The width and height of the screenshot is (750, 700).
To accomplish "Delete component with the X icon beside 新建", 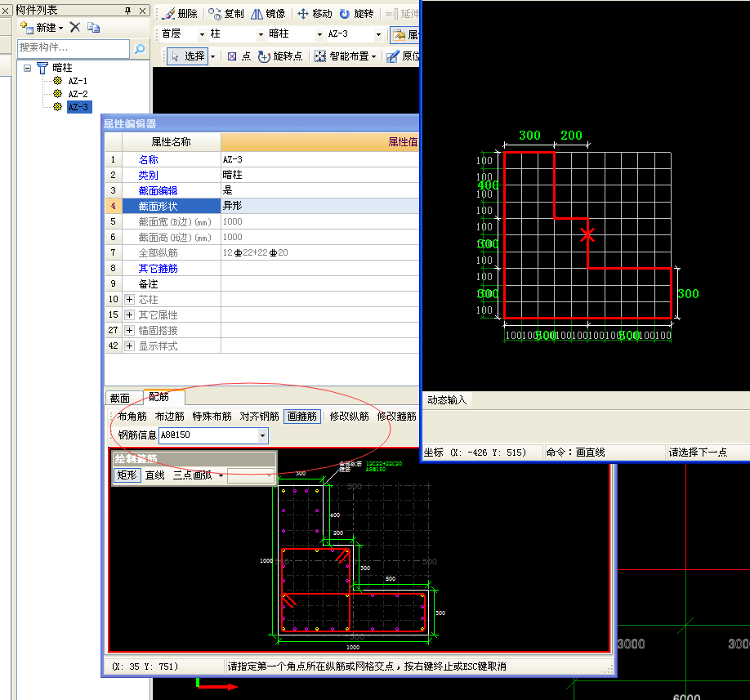I will pos(74,27).
